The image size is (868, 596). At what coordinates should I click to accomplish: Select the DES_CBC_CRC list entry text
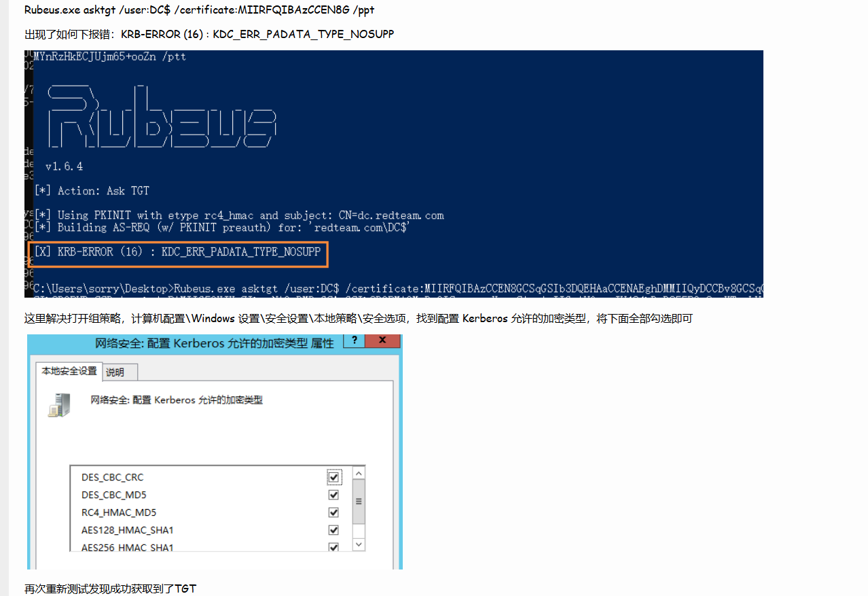pos(113,477)
